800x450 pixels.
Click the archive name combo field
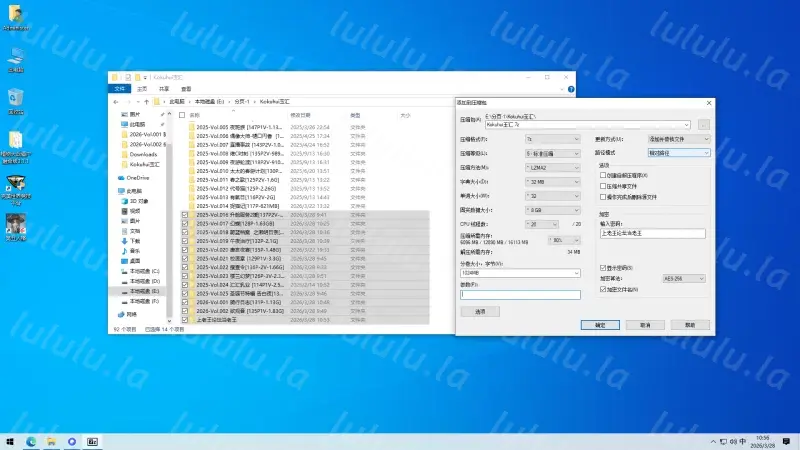[588, 124]
